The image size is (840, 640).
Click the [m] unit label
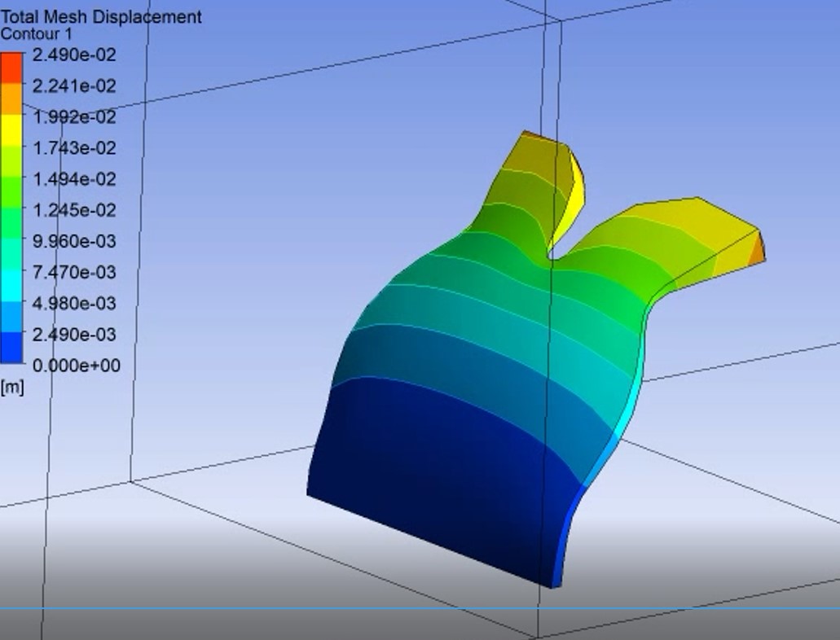click(x=12, y=388)
